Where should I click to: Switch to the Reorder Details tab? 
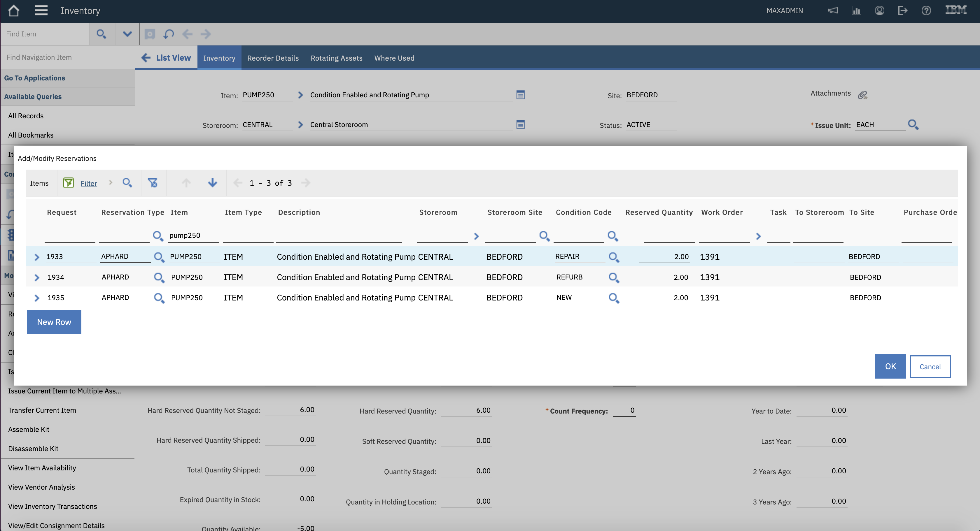click(273, 58)
